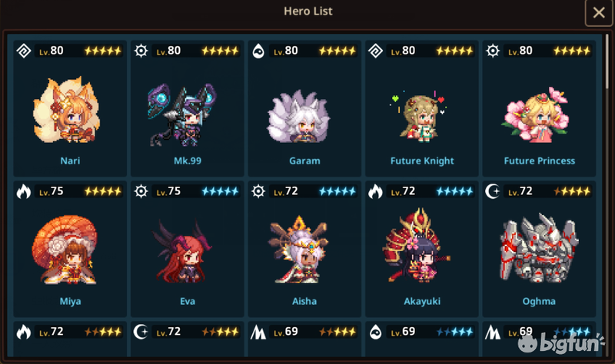Close the Hero List window
Viewport: 615px width, 364px height.
[599, 13]
